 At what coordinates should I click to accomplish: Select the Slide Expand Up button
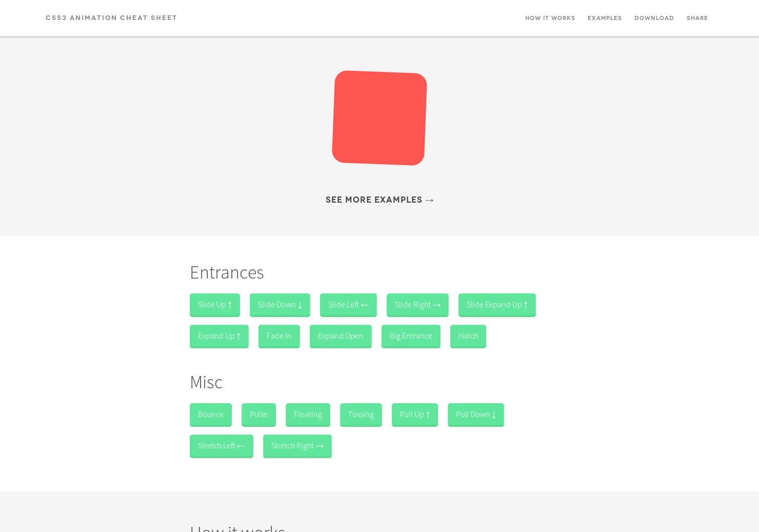(497, 305)
